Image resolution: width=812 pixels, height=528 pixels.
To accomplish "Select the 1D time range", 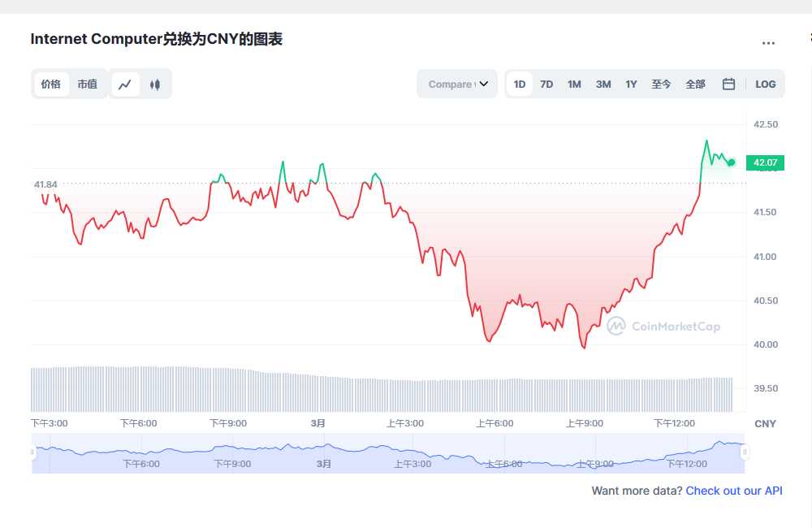I will click(520, 84).
